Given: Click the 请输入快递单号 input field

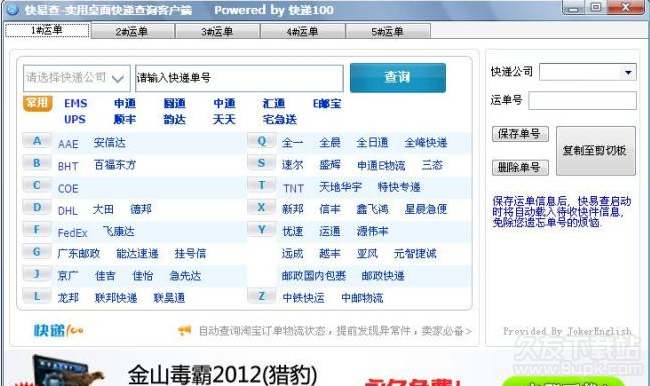Looking at the screenshot, I should point(239,78).
